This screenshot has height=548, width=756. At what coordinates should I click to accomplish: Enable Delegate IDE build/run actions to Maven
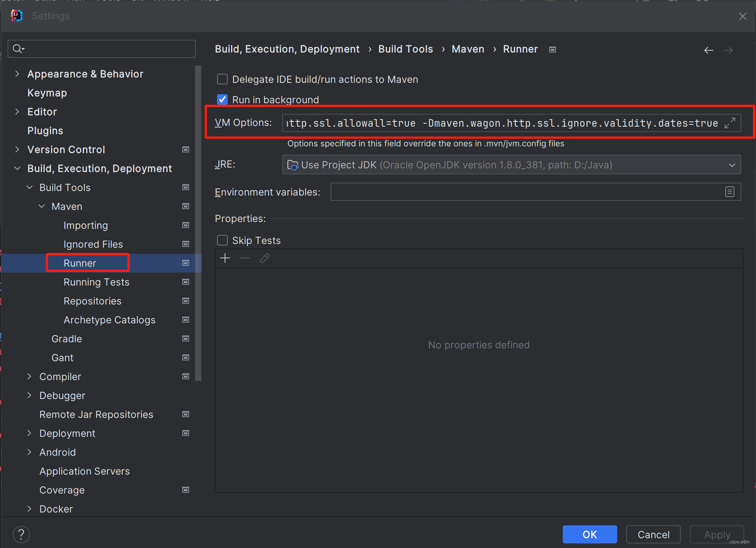[x=222, y=79]
